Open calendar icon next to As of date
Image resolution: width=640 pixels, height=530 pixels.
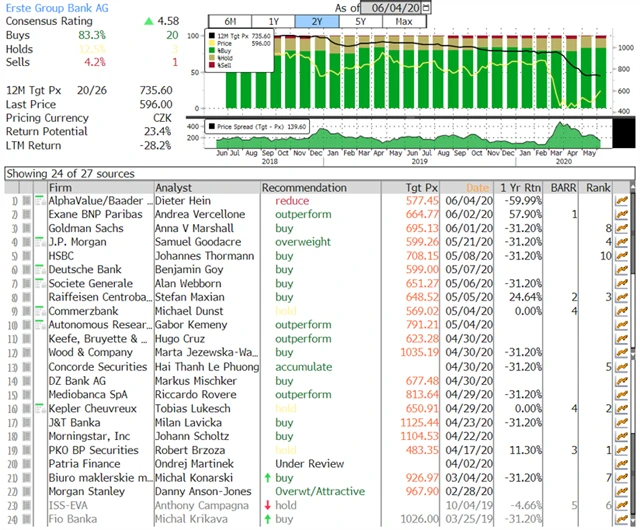429,7
